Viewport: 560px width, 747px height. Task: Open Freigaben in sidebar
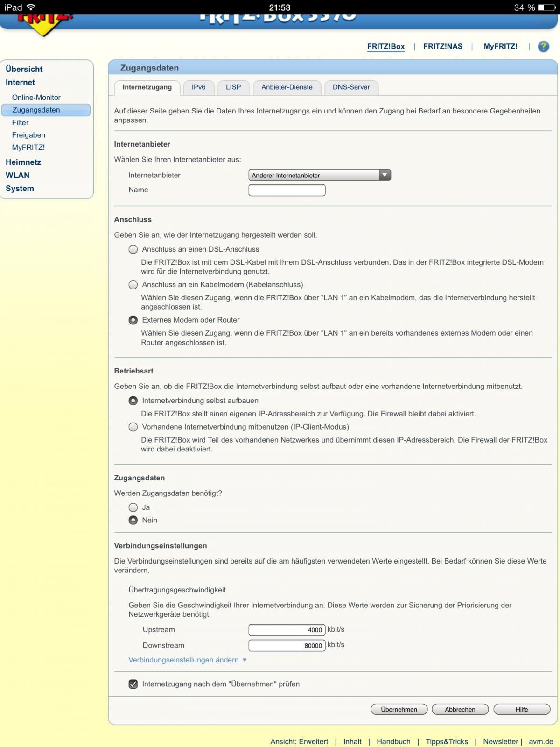[28, 135]
